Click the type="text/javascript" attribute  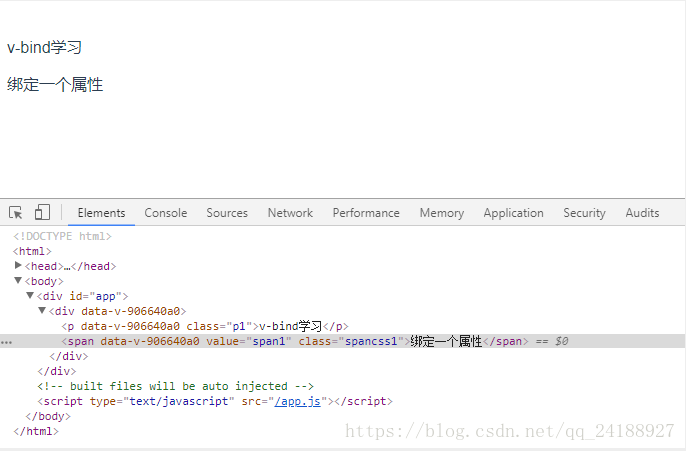[x=162, y=401]
